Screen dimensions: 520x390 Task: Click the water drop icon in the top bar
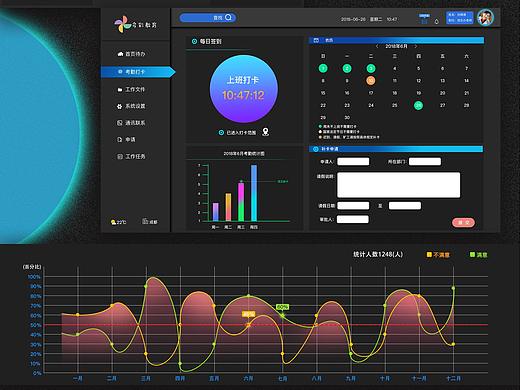(437, 21)
